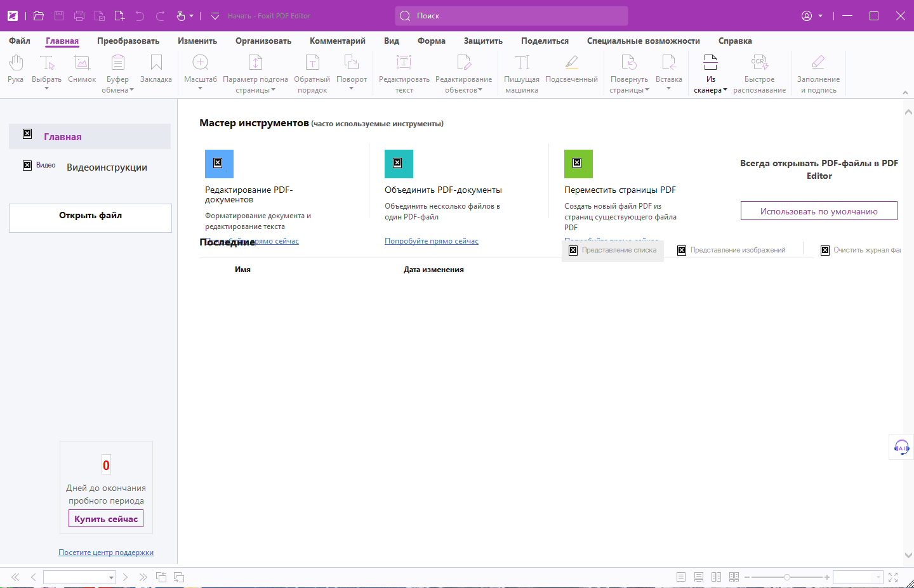Screen dimensions: 914x588
Task: Click the print icon in quick access toolbar
Action: (x=79, y=16)
